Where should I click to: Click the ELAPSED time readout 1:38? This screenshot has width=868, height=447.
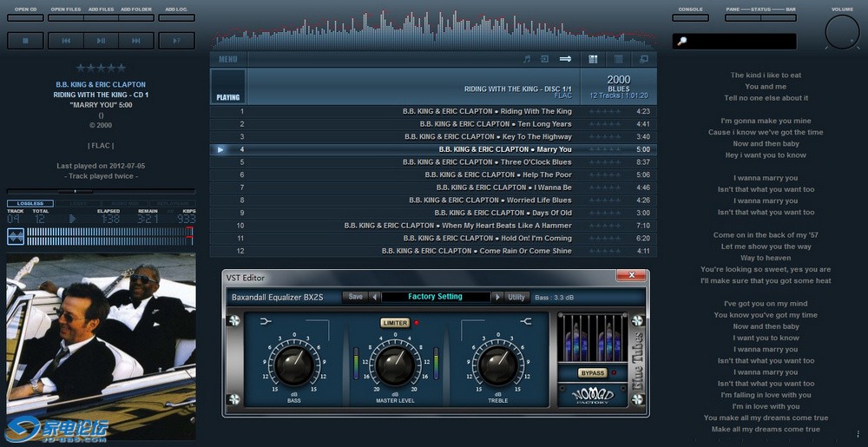(111, 219)
